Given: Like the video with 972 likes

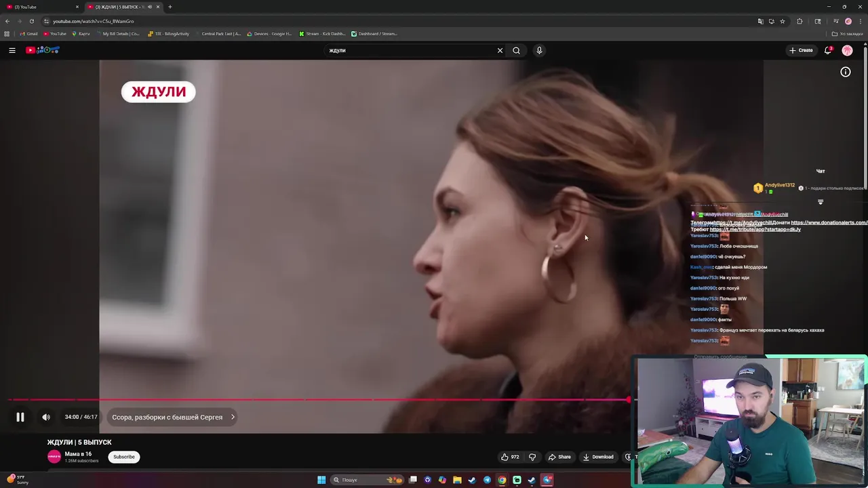Looking at the screenshot, I should click(510, 457).
